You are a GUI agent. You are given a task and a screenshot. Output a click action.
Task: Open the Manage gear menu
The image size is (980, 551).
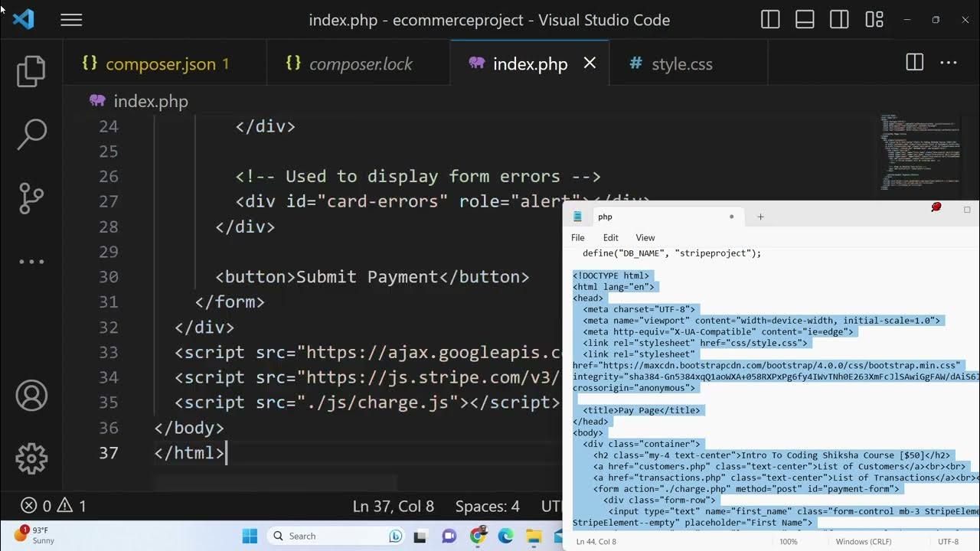[x=31, y=458]
